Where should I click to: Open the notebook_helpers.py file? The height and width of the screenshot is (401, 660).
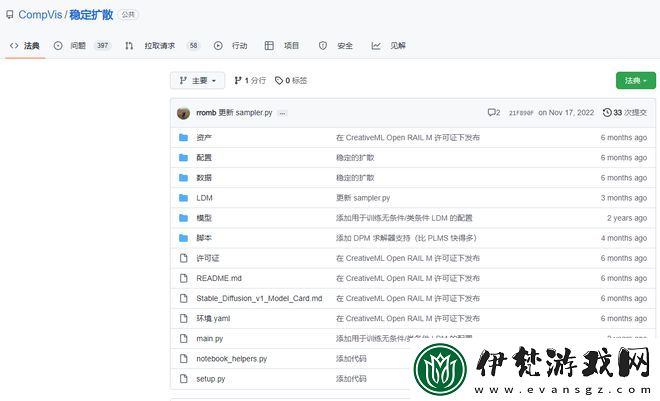232,359
